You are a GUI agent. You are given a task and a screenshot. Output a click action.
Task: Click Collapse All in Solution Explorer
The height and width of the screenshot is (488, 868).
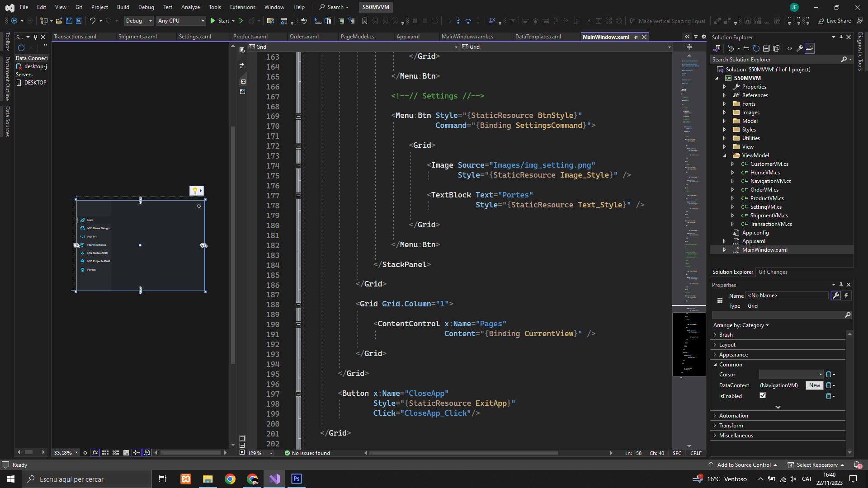coord(766,48)
